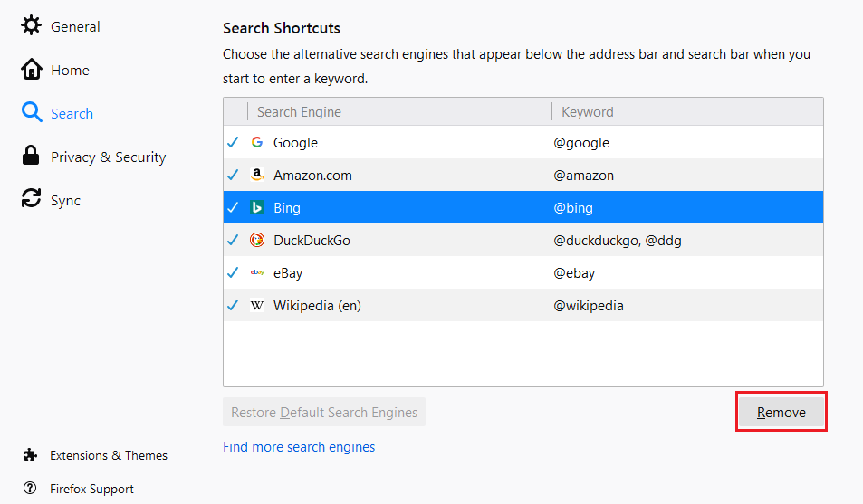Click the Privacy & Security lock icon
Viewport: 863px width, 504px height.
pyautogui.click(x=31, y=155)
